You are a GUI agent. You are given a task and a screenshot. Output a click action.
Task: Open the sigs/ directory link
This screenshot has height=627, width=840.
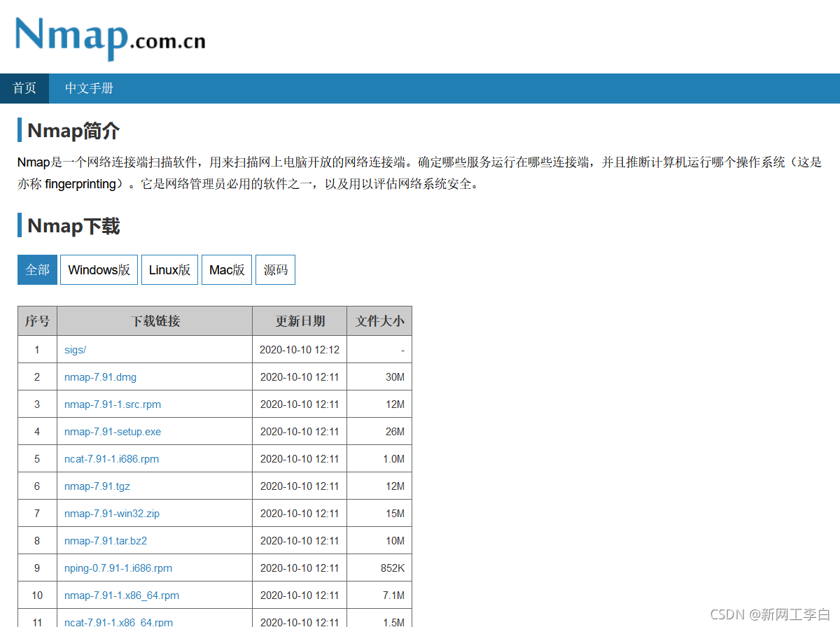click(x=75, y=350)
